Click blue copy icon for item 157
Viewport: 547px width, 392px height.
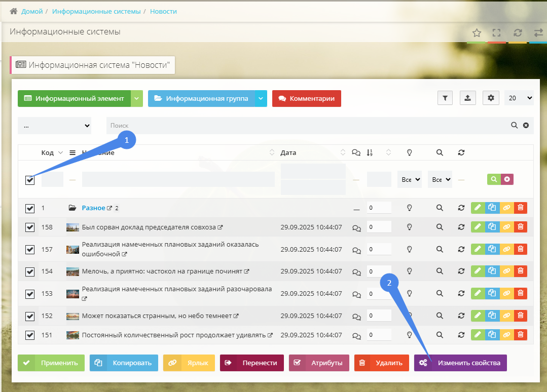[492, 249]
